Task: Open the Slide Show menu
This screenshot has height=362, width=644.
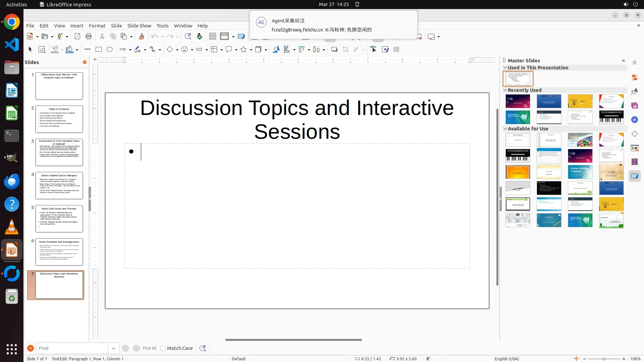Action: (x=139, y=26)
